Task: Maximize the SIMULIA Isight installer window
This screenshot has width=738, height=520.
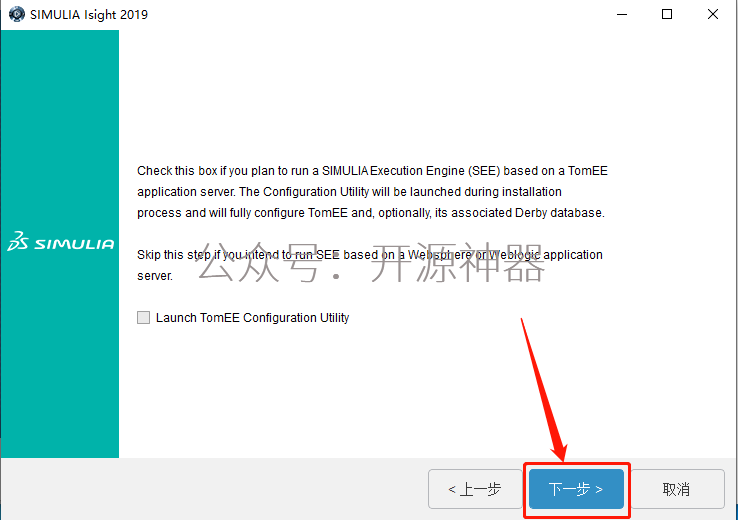Action: 667,14
